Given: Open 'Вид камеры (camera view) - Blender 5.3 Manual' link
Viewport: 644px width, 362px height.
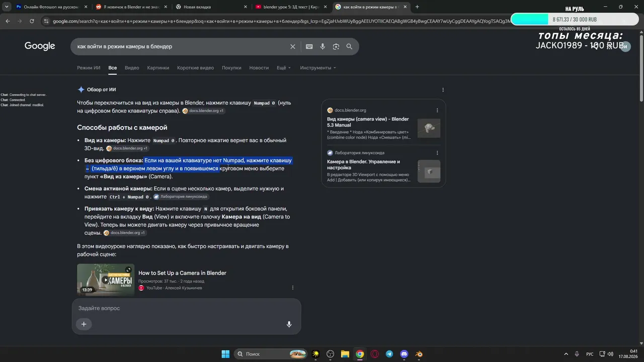Looking at the screenshot, I should 368,122.
